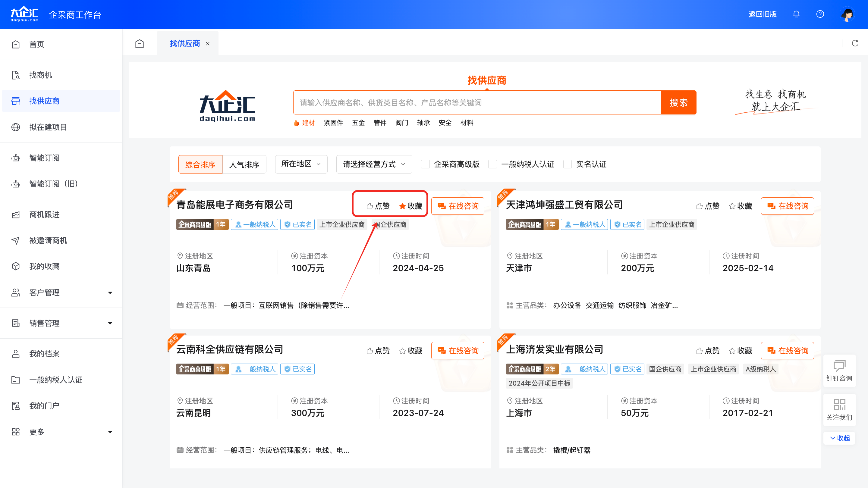Click the 管件 keyword tag

pos(380,123)
